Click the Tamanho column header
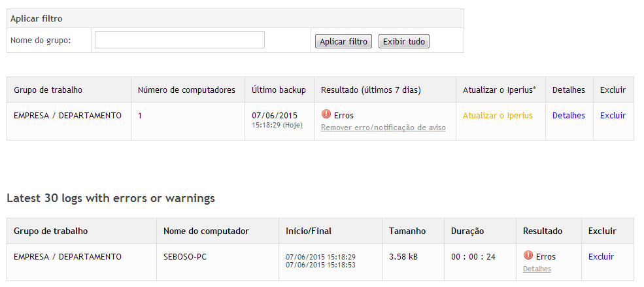 (407, 231)
